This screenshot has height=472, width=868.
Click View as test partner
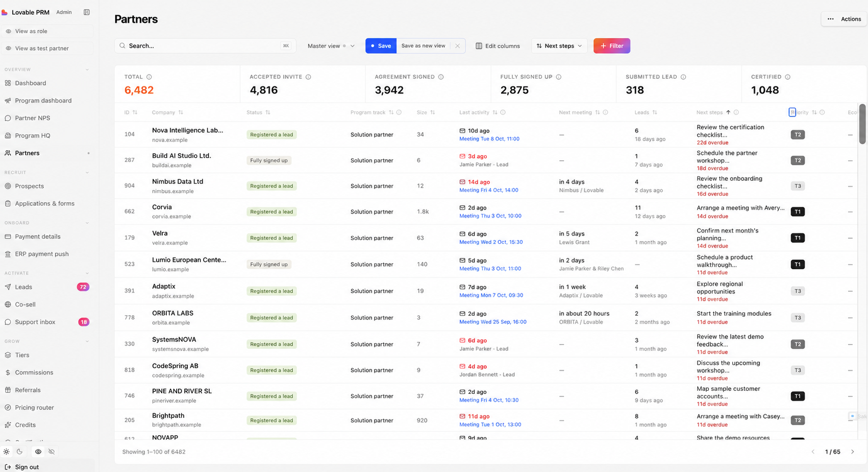click(47, 49)
